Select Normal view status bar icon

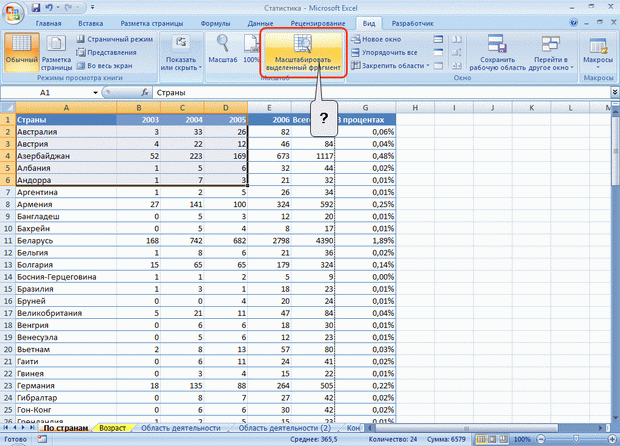pos(481,439)
